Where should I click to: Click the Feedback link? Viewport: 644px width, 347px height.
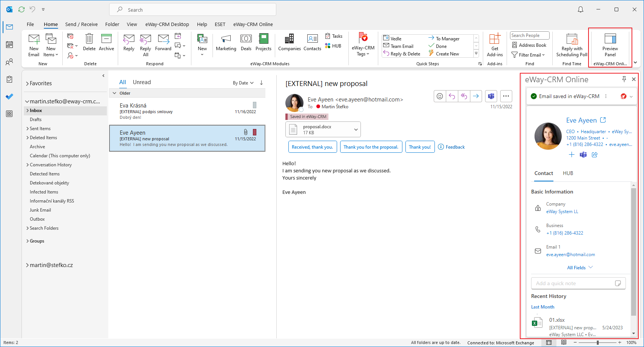tap(451, 147)
